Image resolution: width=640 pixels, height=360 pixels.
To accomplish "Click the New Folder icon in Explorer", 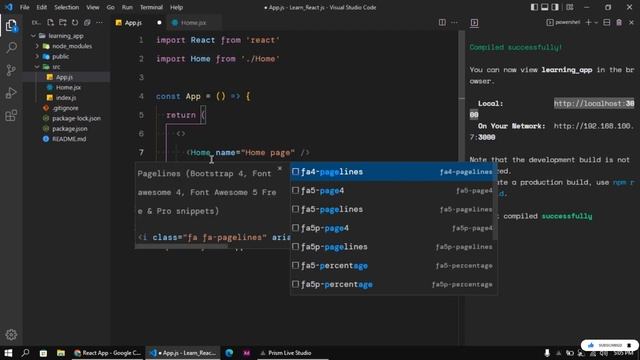I will pyautogui.click(x=62, y=22).
